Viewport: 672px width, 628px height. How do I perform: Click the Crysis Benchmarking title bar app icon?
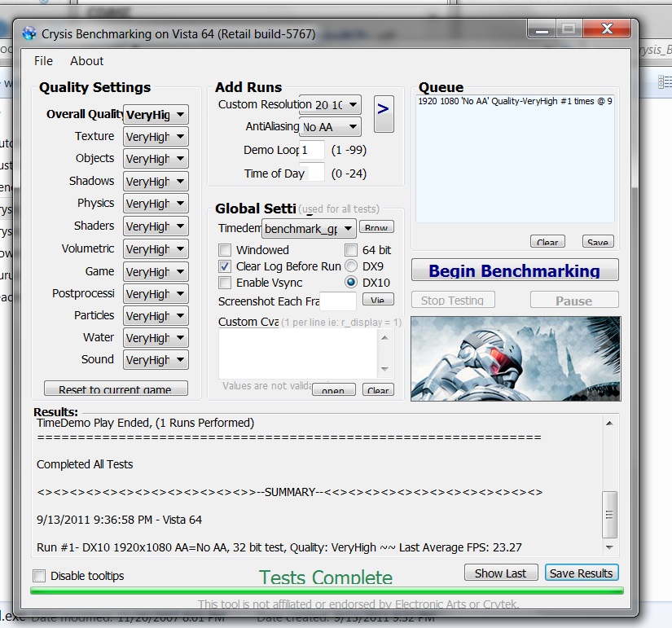click(29, 33)
